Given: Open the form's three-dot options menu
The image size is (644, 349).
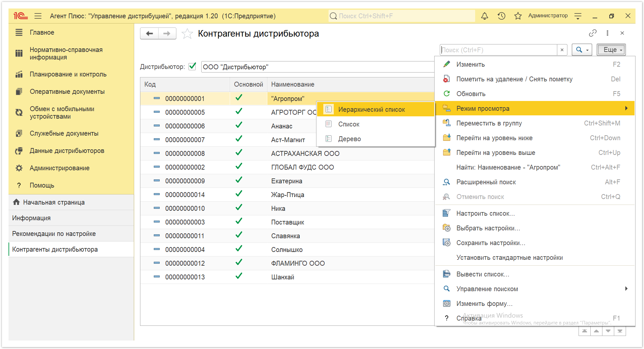Looking at the screenshot, I should tap(607, 33).
